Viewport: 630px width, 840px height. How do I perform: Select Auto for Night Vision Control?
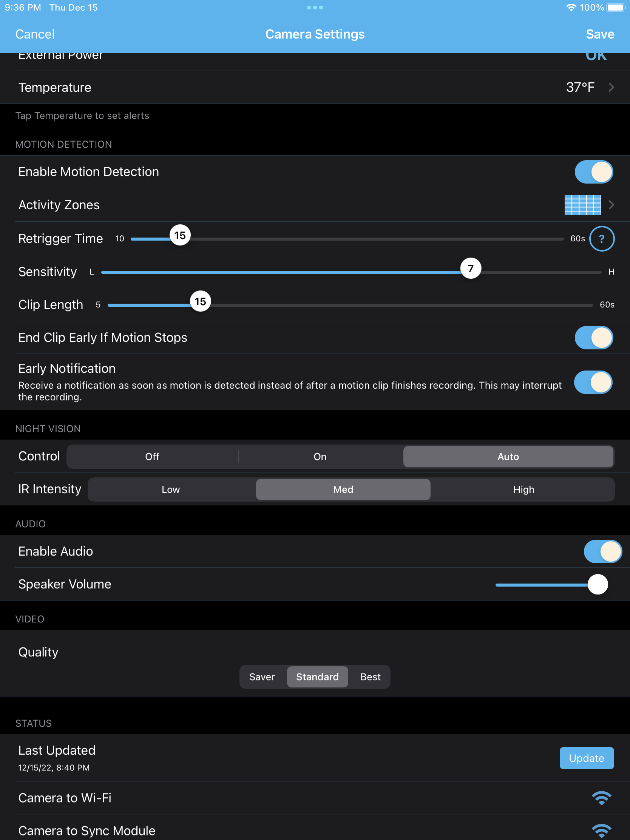point(508,457)
